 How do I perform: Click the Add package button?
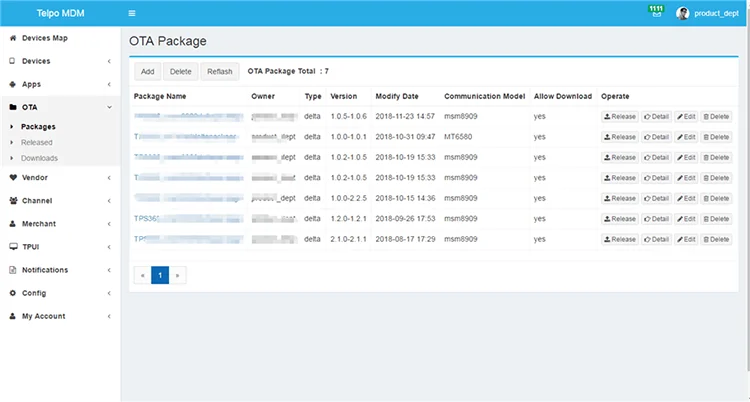click(x=147, y=72)
